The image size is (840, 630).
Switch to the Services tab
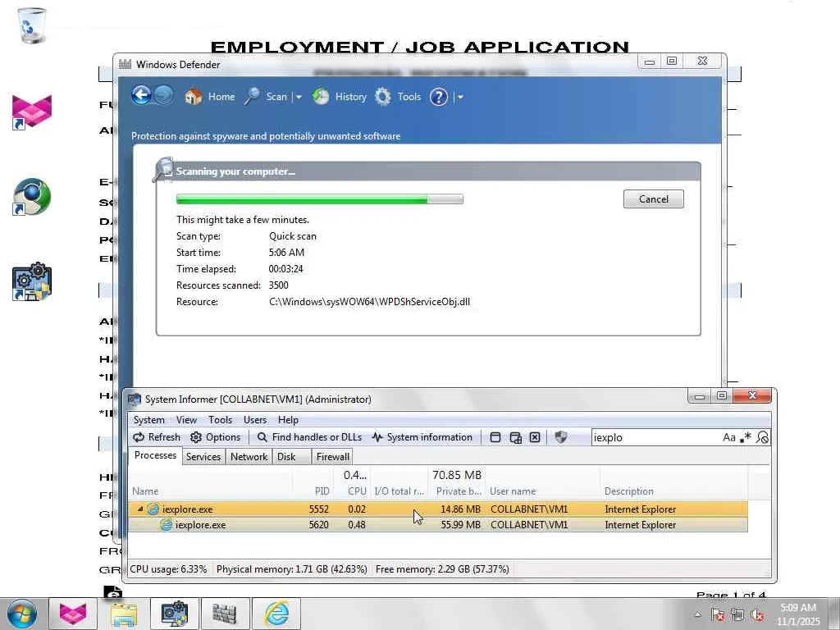pyautogui.click(x=203, y=457)
